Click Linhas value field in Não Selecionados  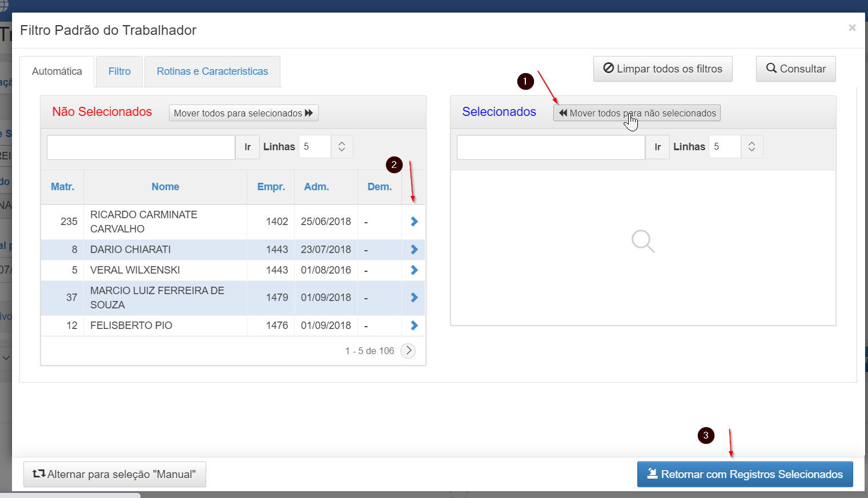coord(315,147)
